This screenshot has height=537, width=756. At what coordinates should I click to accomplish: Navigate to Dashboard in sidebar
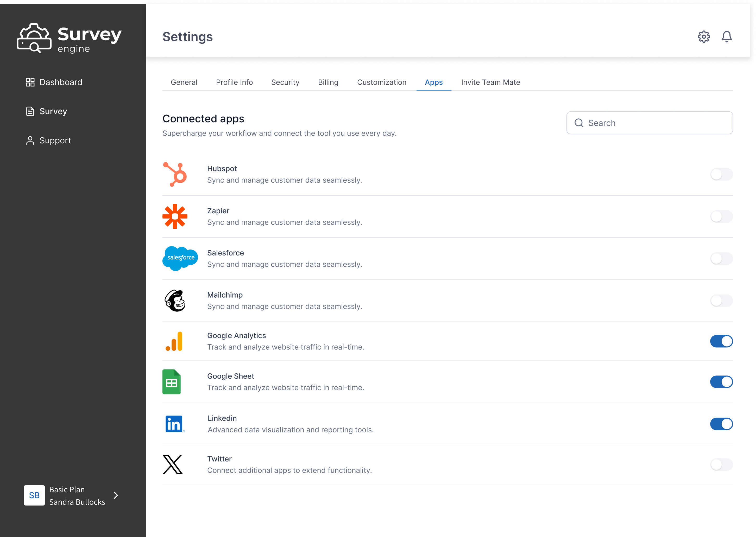tap(54, 82)
